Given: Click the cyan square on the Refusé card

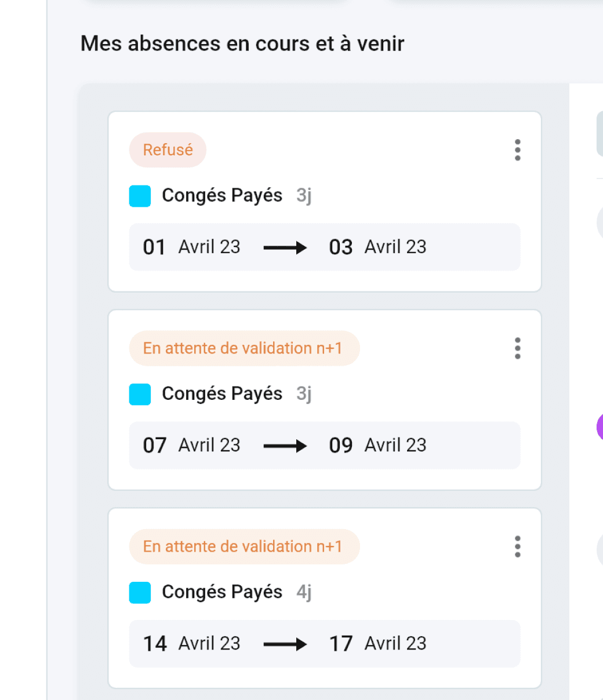Looking at the screenshot, I should click(x=140, y=196).
